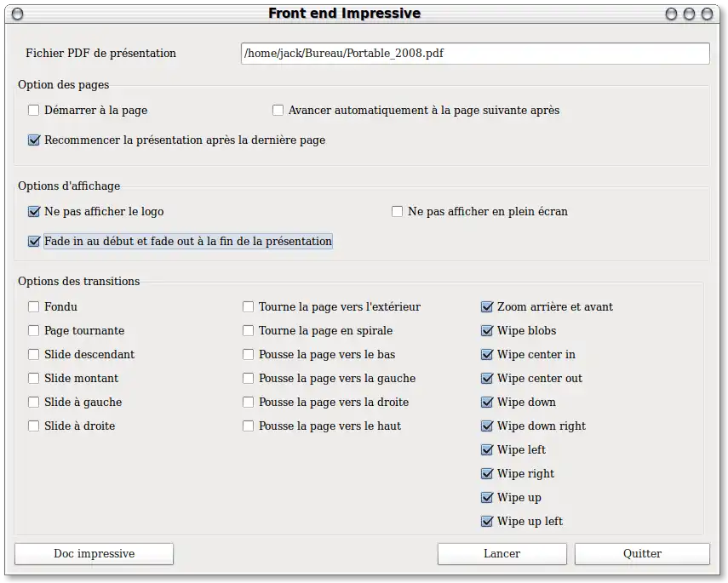Tick 'Pousse la page vers le haut'
Image resolution: width=728 pixels, height=583 pixels.
(248, 426)
